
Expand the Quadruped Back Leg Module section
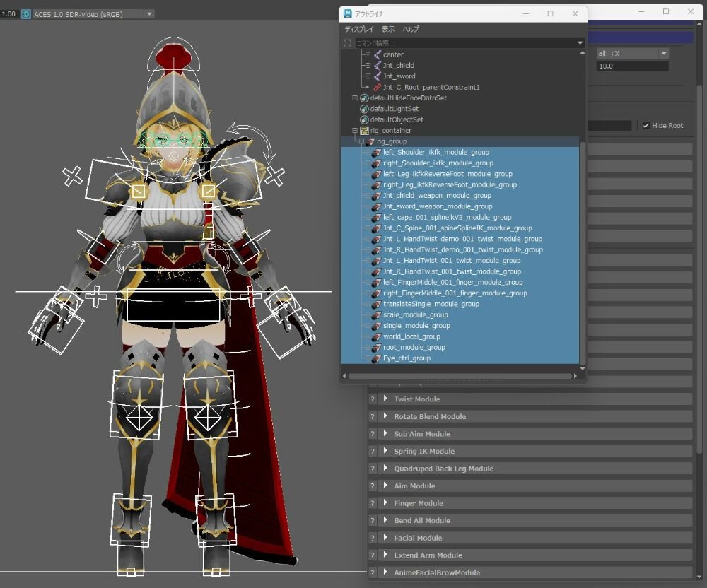(x=386, y=469)
